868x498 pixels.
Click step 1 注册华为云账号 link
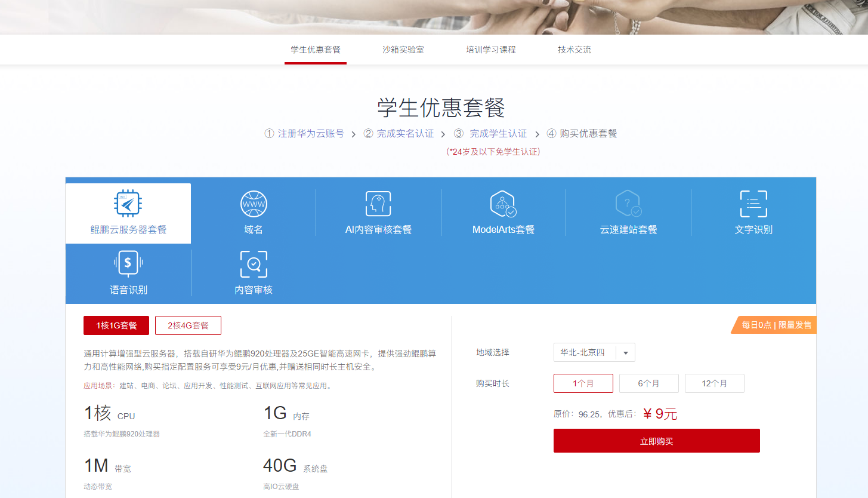tap(305, 134)
